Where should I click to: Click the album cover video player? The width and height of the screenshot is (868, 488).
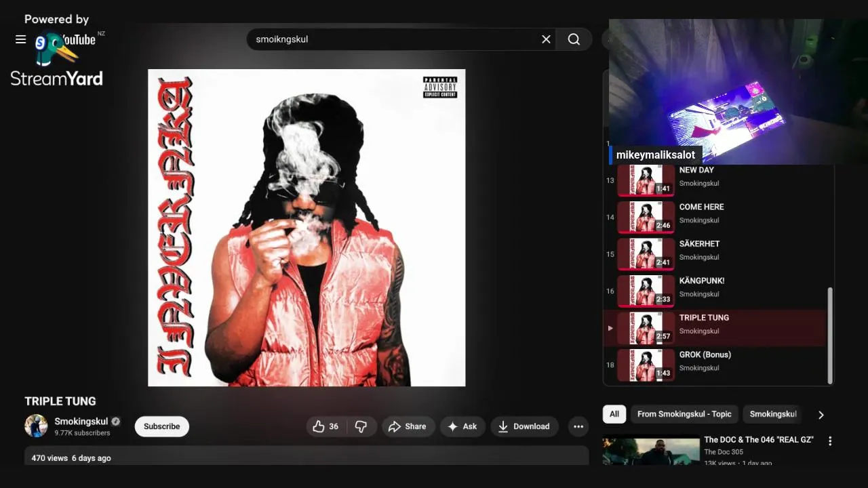[307, 228]
